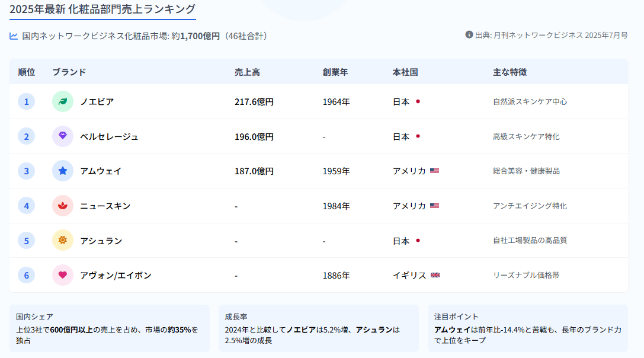
Task: Click the market size figure 1,700億円
Action: point(200,36)
